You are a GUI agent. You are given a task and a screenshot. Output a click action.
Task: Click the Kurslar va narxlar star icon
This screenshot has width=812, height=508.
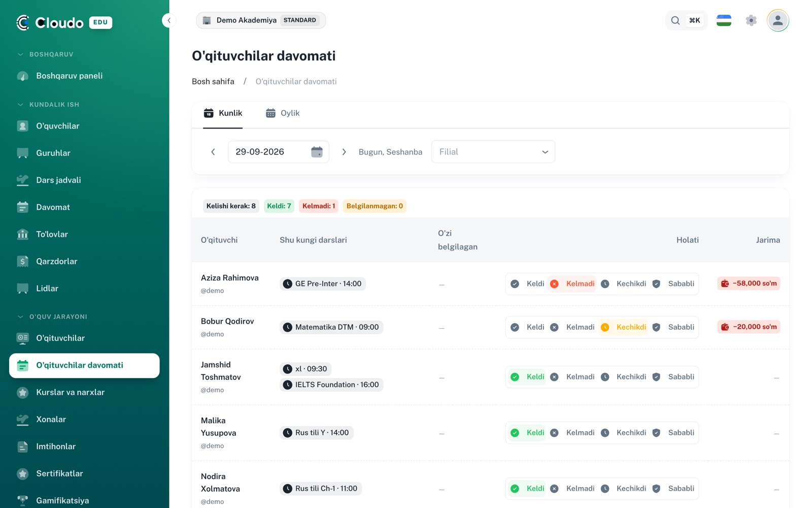[23, 392]
